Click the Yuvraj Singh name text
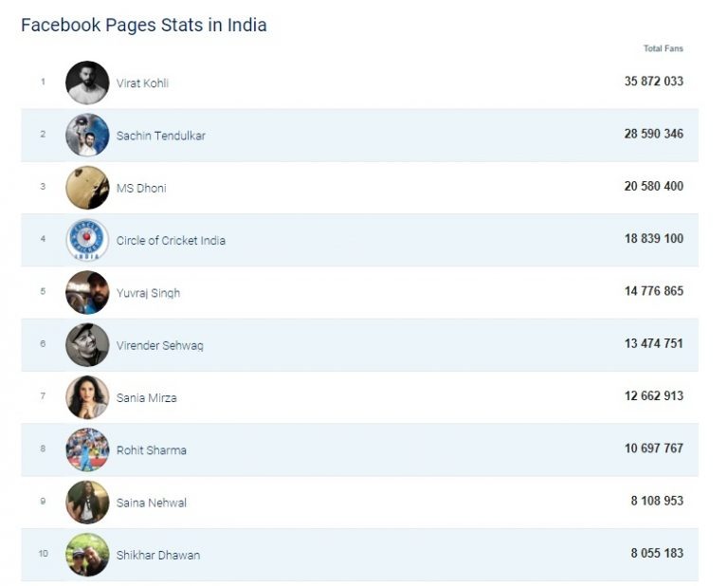 tap(148, 293)
